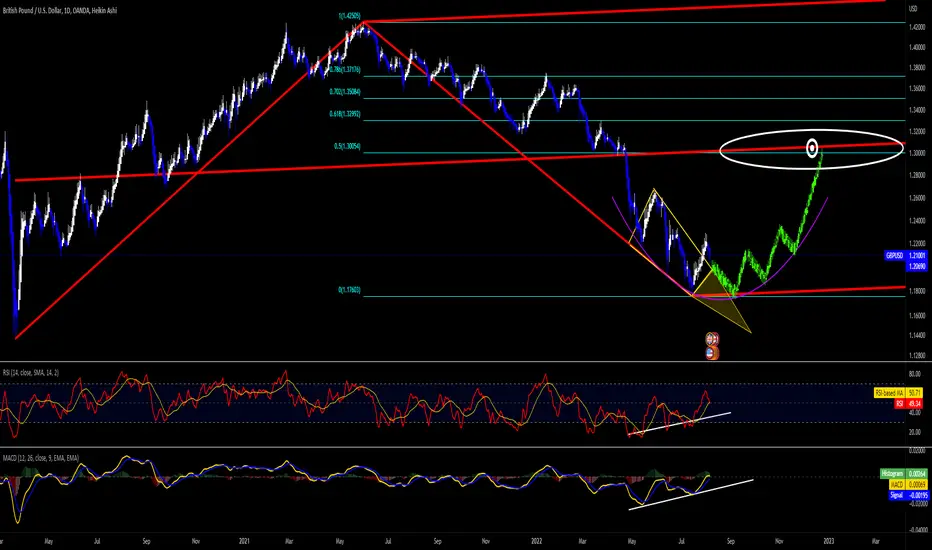Click the lower economic event flag icon
932x550 pixels.
pos(712,353)
